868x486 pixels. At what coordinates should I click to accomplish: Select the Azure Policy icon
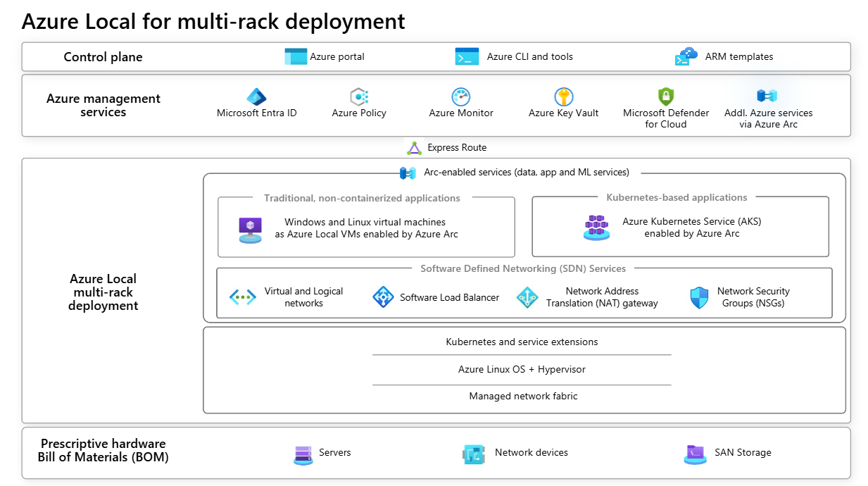click(359, 96)
